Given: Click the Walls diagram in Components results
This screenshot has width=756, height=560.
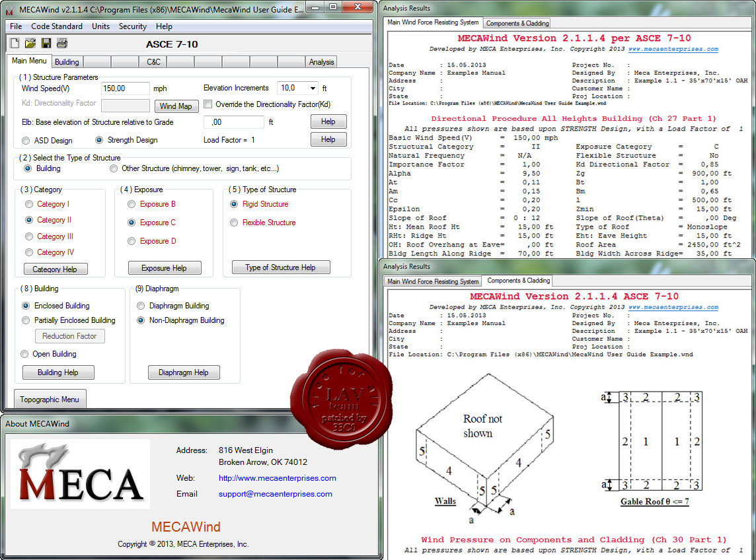Looking at the screenshot, I should click(x=484, y=448).
